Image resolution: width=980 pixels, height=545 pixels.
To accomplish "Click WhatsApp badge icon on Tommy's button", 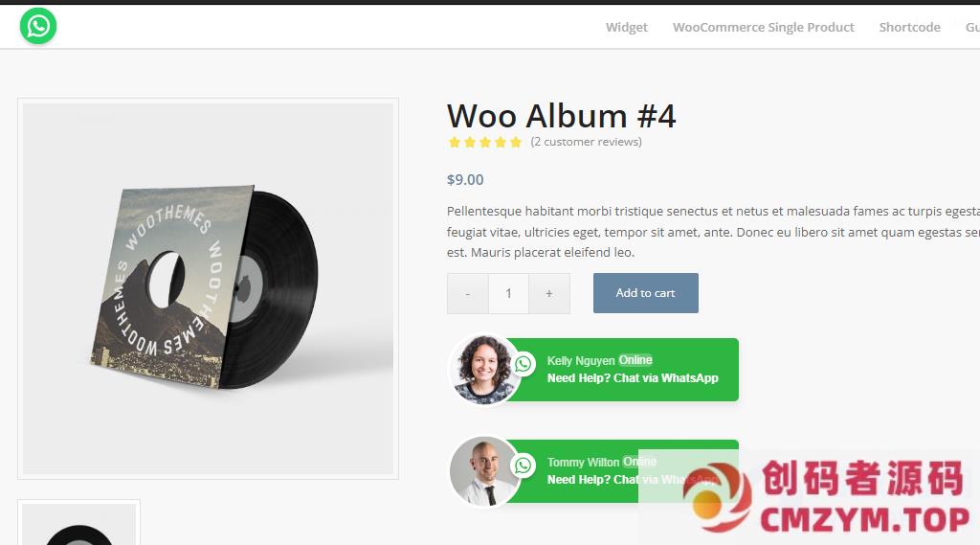I will click(523, 465).
